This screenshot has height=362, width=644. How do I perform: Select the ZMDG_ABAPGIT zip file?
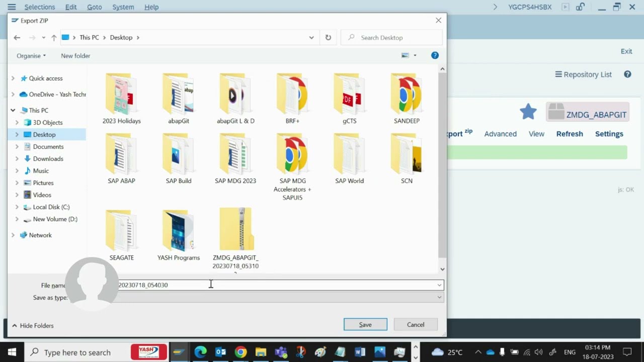pyautogui.click(x=235, y=240)
